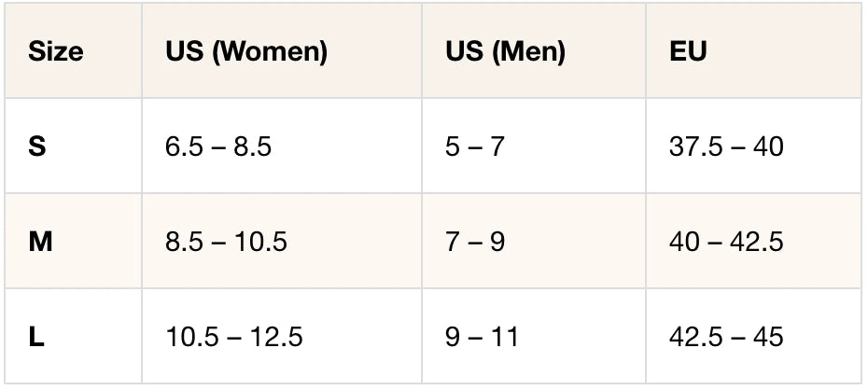Viewport: 868px width, 390px height.
Task: Click the number 45 in the L row
Action: tap(767, 337)
